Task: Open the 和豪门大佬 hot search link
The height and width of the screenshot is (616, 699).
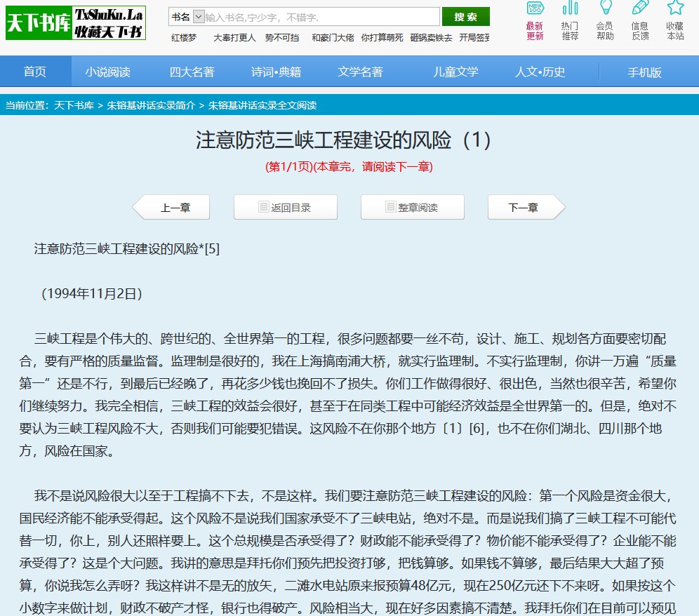Action: 333,38
